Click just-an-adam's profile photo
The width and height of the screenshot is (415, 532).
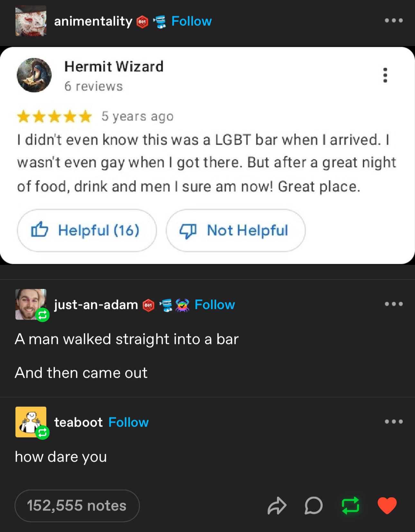(31, 304)
